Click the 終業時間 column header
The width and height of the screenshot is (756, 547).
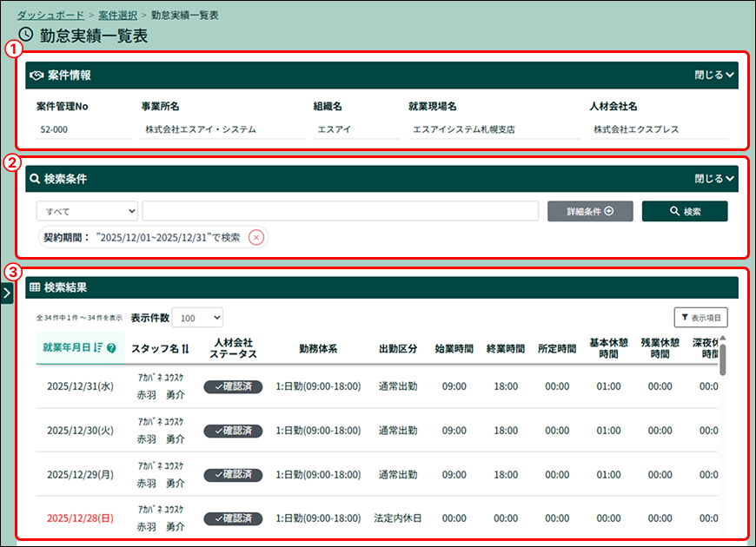point(506,348)
